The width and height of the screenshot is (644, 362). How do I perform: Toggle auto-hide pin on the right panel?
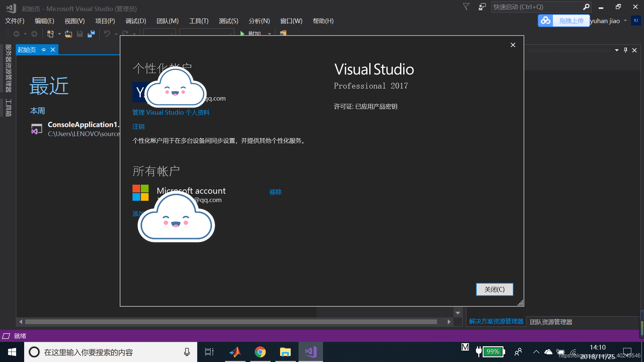click(x=625, y=50)
